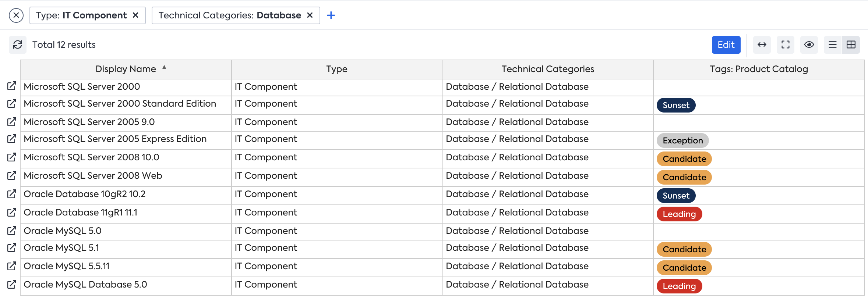Open Oracle Database 10gR2 10.2 link icon
The image size is (868, 303).
[x=12, y=194]
